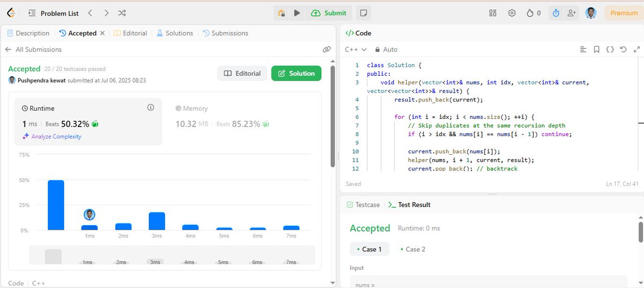Start the debugger with the bug icon
Viewport: 644px width, 288px height.
coord(281,13)
